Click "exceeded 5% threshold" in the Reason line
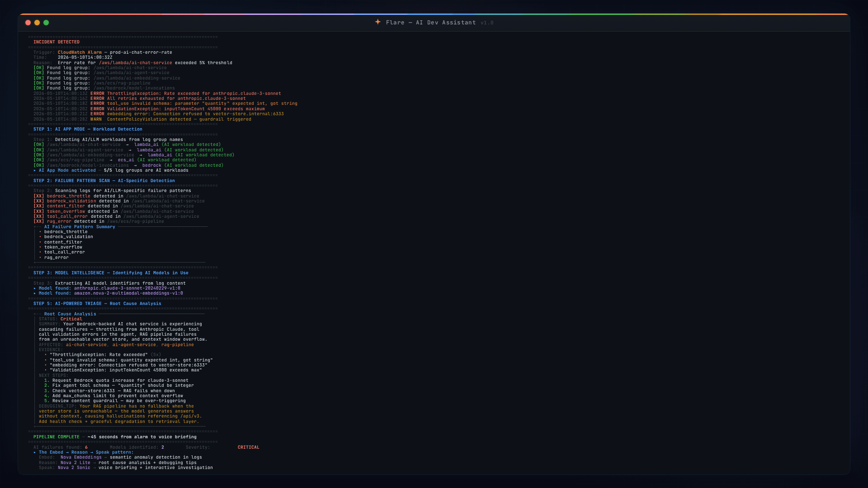The height and width of the screenshot is (488, 868). (203, 63)
